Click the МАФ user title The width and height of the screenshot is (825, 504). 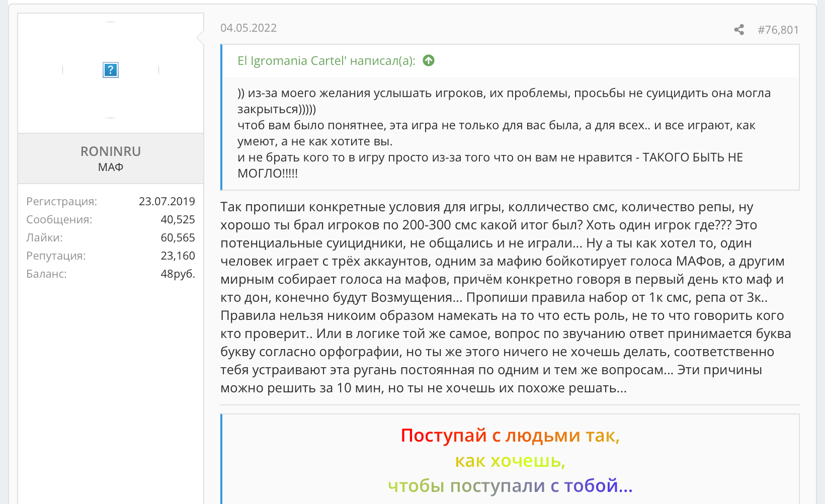(x=111, y=167)
